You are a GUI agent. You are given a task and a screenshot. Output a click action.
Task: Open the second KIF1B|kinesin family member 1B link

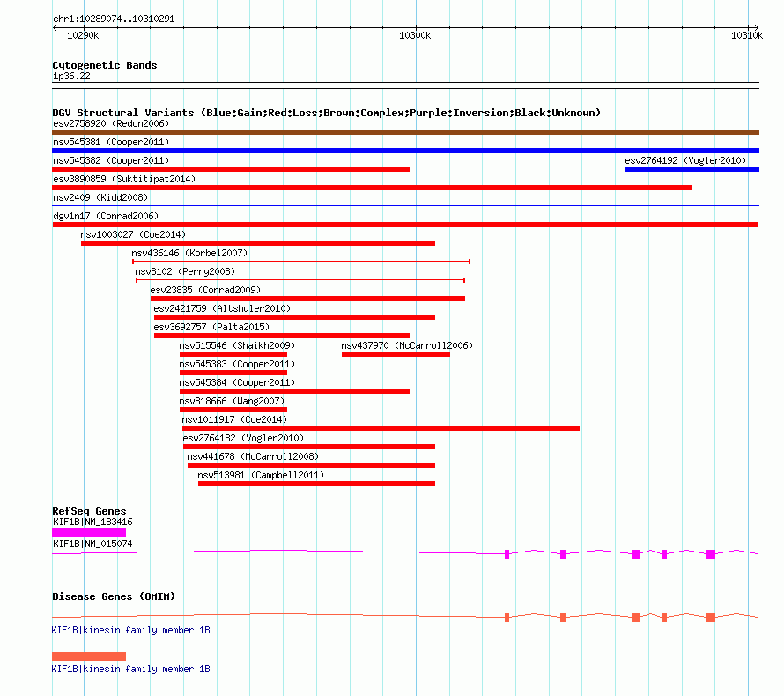tap(131, 669)
